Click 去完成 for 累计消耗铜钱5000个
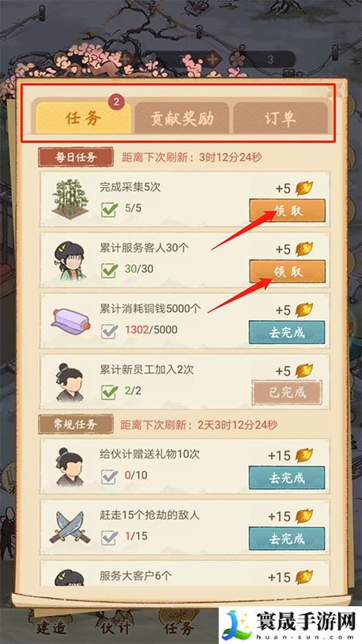 [287, 332]
